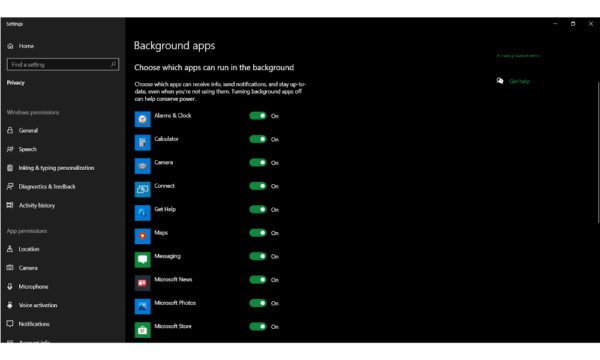This screenshot has height=360, width=600.
Task: Click the Maps app icon
Action: [x=142, y=236]
